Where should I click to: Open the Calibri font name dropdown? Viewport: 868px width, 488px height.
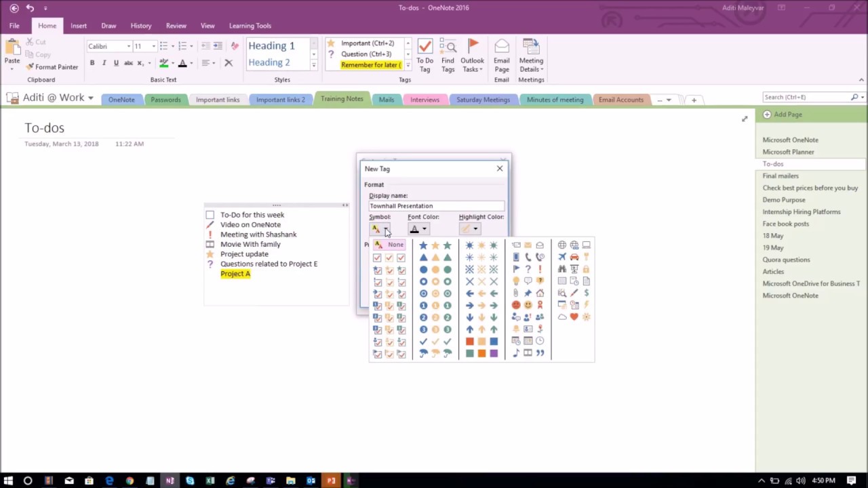[x=129, y=46]
